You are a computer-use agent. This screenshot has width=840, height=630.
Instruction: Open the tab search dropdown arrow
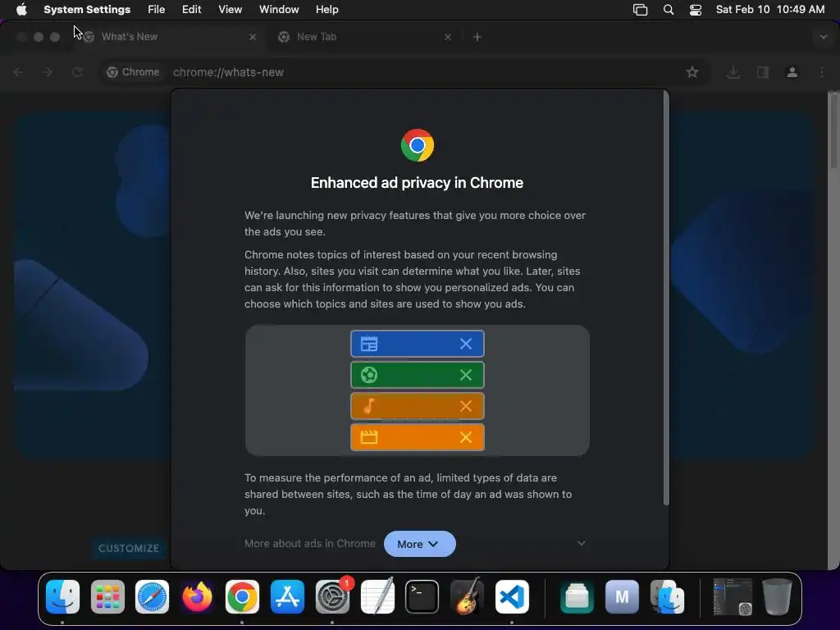(x=824, y=37)
